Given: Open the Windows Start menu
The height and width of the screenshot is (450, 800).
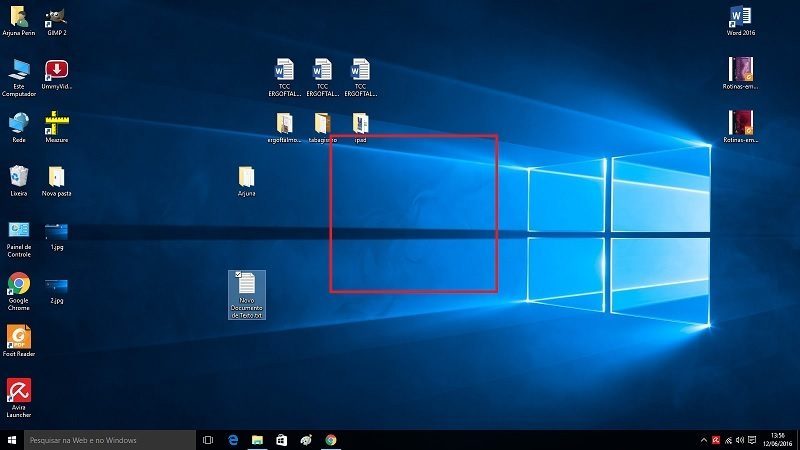Looking at the screenshot, I should 12,440.
